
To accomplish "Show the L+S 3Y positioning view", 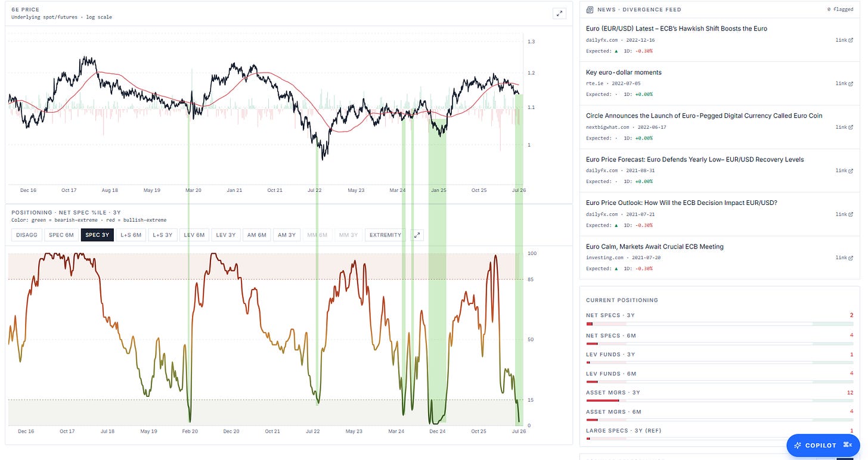I will 163,235.
